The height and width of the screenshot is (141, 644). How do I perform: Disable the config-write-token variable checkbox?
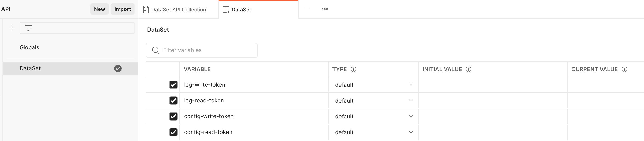pyautogui.click(x=173, y=116)
